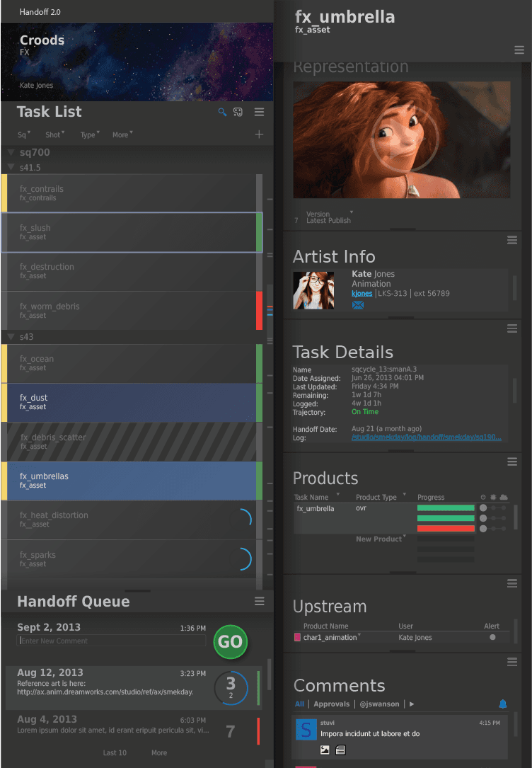This screenshot has height=768, width=532.
Task: Open the handoff log path link
Action: pyautogui.click(x=427, y=437)
